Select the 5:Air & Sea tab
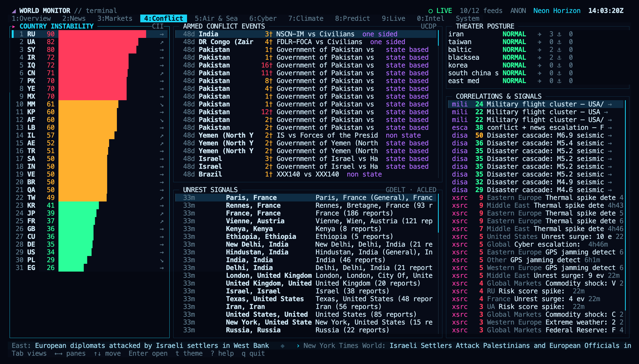Screen dimensions: 639x364 pos(216,18)
